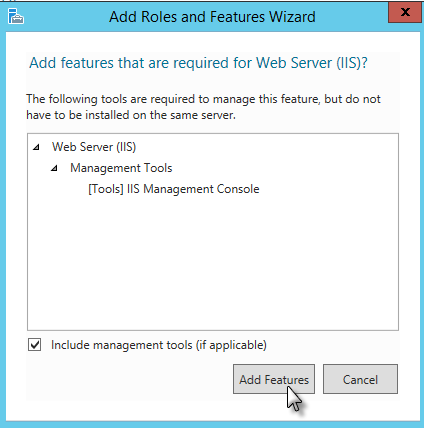Screen dimensions: 424x428
Task: Collapse the Management Tools tree arrow
Action: click(x=54, y=168)
